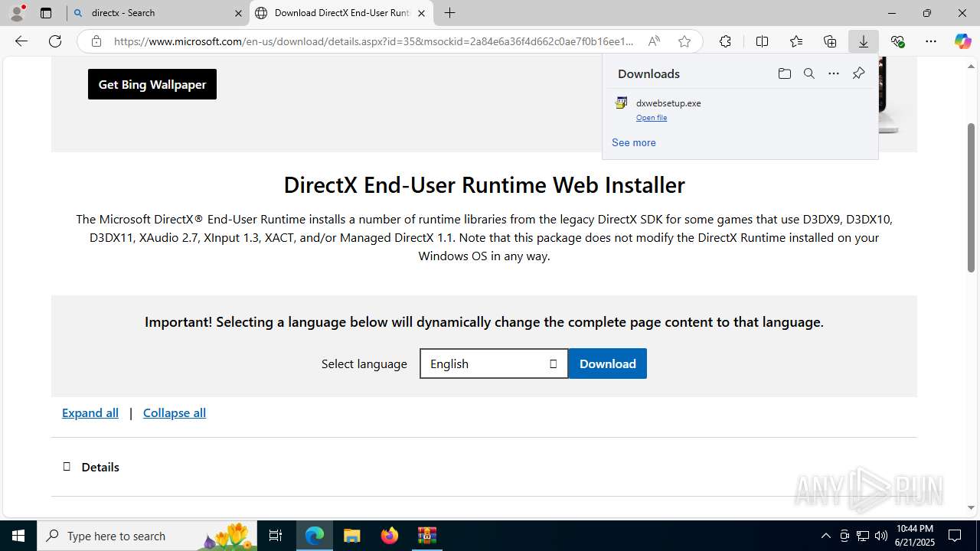Click the 'Expand all' link
Screen dimensions: 980x551
90,412
